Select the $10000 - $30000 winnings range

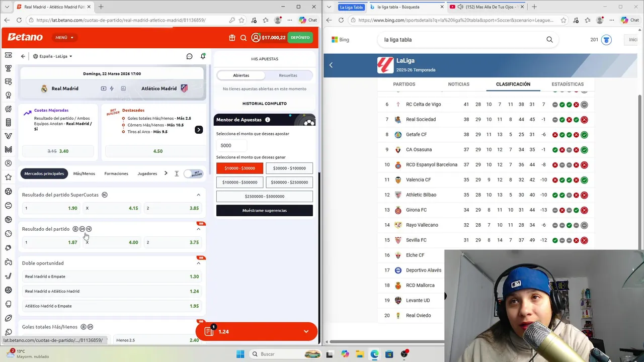[x=239, y=168]
